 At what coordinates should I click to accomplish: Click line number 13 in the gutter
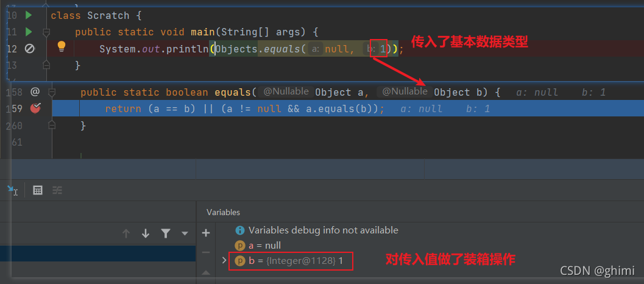[12, 65]
